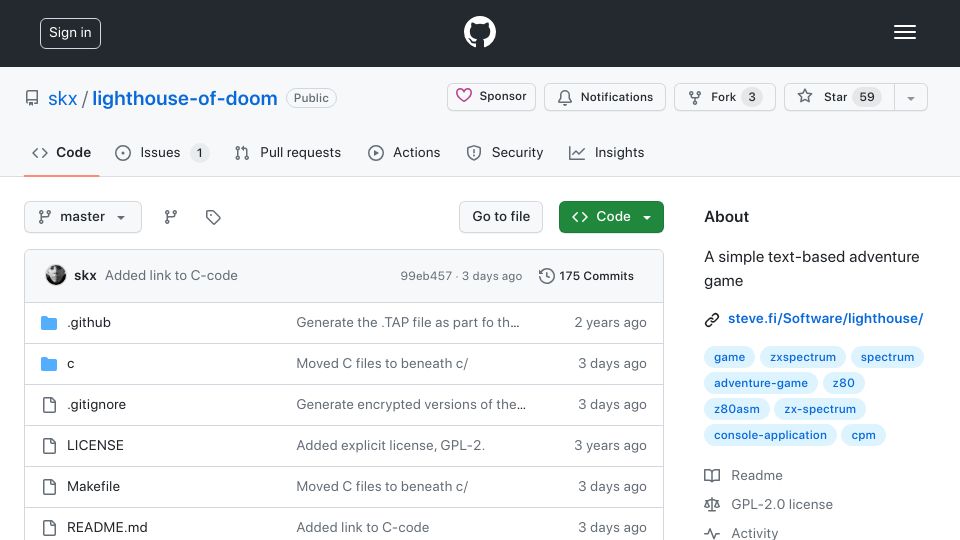Open 'Generate the .TAP file' commit message
Screen dimensions: 960x540
pos(408,323)
